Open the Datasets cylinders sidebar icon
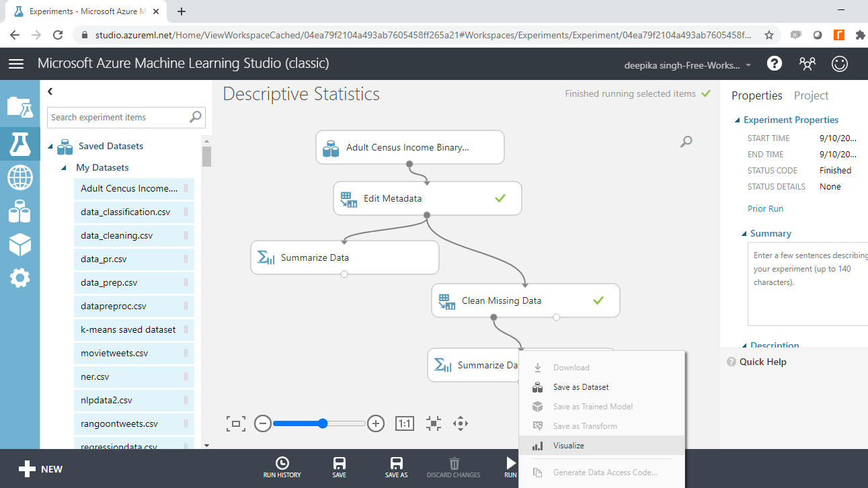The height and width of the screenshot is (488, 868). 19,211
